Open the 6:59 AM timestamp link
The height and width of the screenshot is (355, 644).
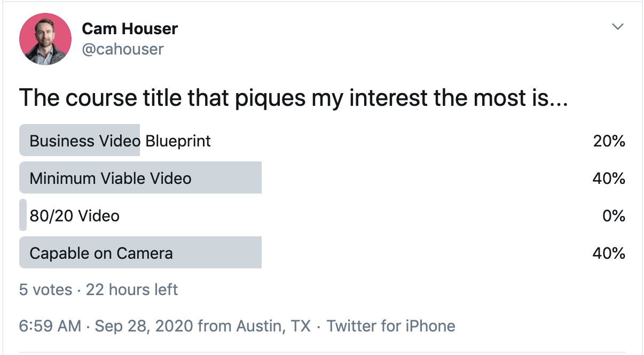(x=50, y=326)
